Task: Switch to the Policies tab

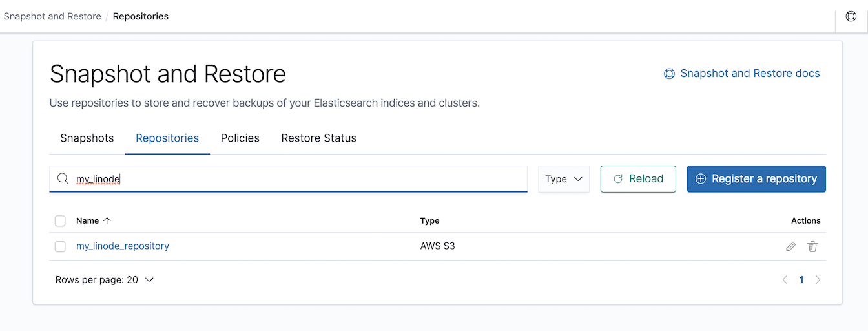Action: click(x=240, y=138)
